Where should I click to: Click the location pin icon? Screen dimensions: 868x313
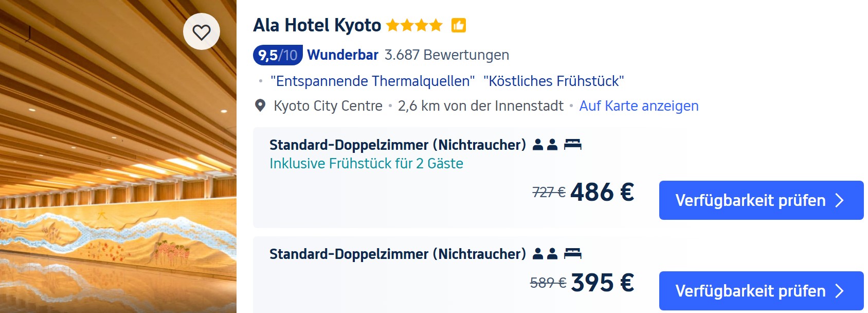(x=261, y=106)
